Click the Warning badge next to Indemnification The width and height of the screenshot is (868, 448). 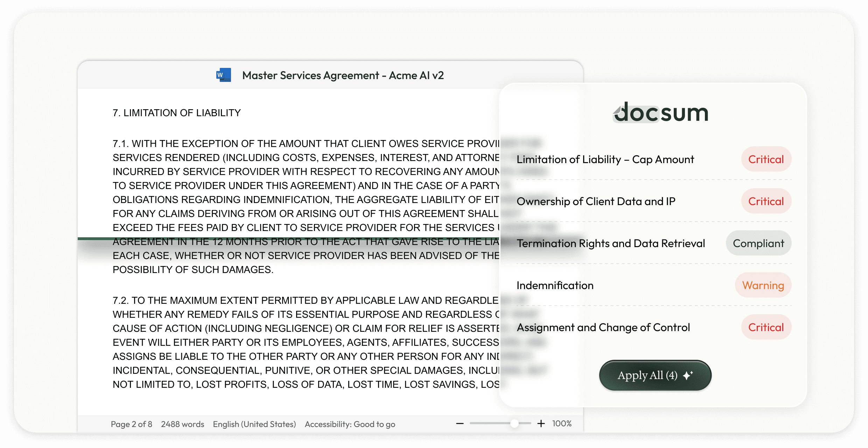click(x=763, y=285)
